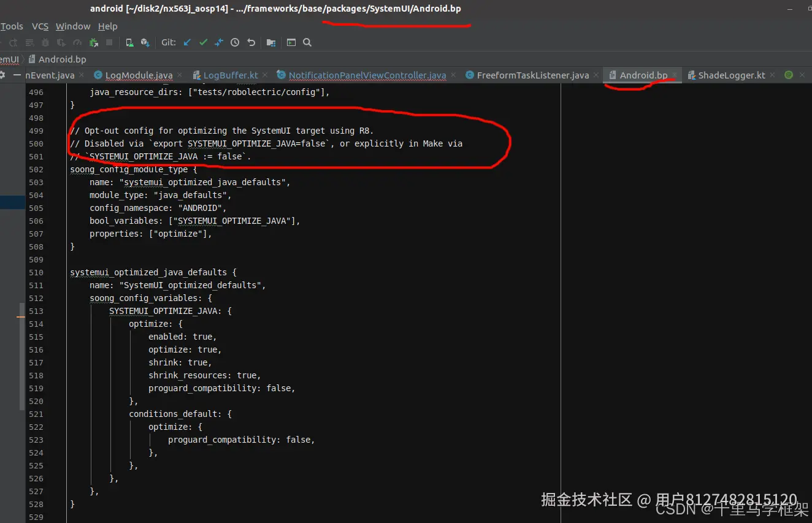Screen dimensions: 812x523
Task: Open the Tools menu
Action: click(12, 26)
